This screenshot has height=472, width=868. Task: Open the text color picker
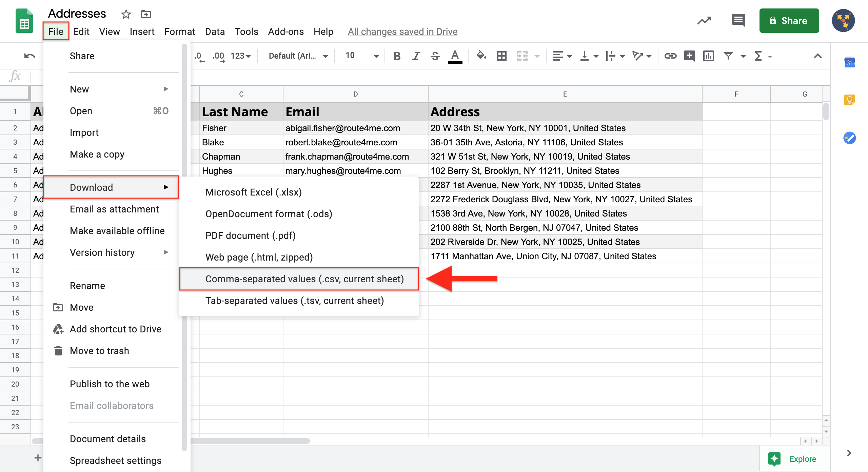pos(455,56)
